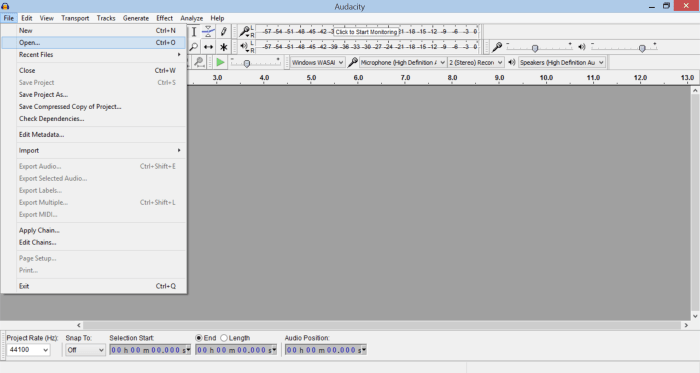
Task: Click to Start Monitoring on the recording meter
Action: coord(366,32)
